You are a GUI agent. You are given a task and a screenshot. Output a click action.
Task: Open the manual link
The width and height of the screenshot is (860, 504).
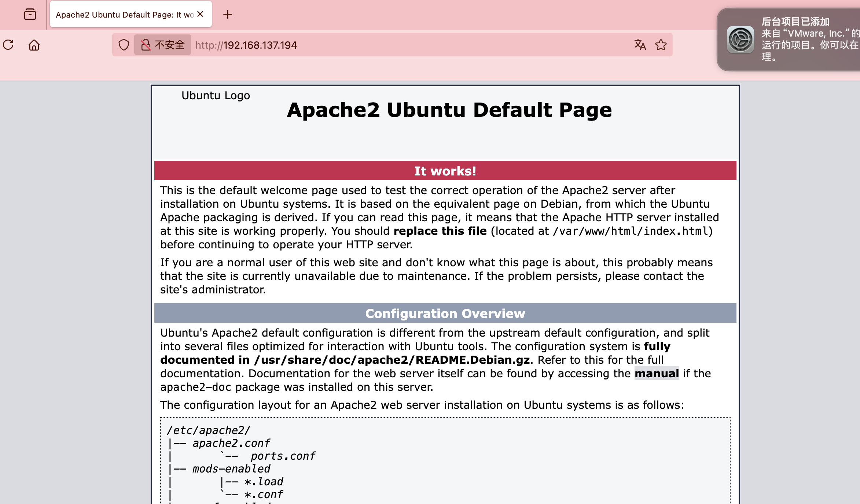point(657,374)
